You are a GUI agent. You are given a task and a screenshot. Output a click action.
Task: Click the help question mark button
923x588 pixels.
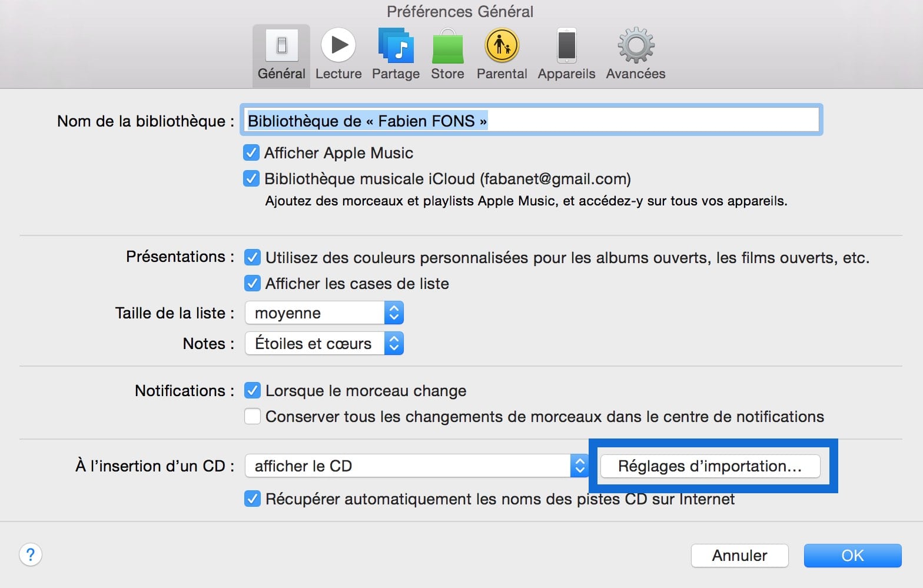point(31,554)
